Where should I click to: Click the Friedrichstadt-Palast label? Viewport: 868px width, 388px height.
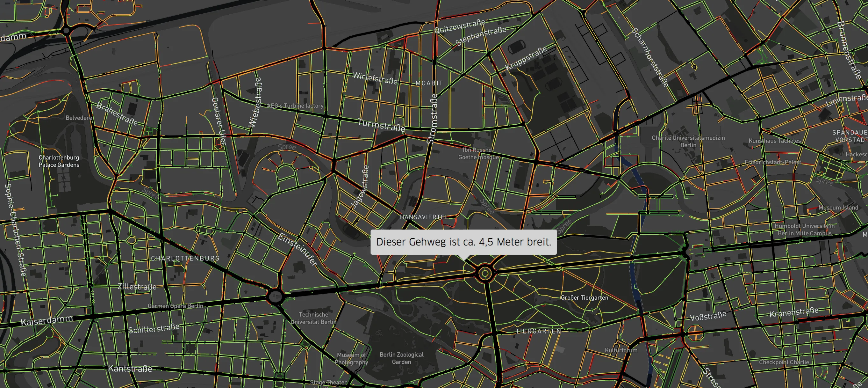(773, 162)
